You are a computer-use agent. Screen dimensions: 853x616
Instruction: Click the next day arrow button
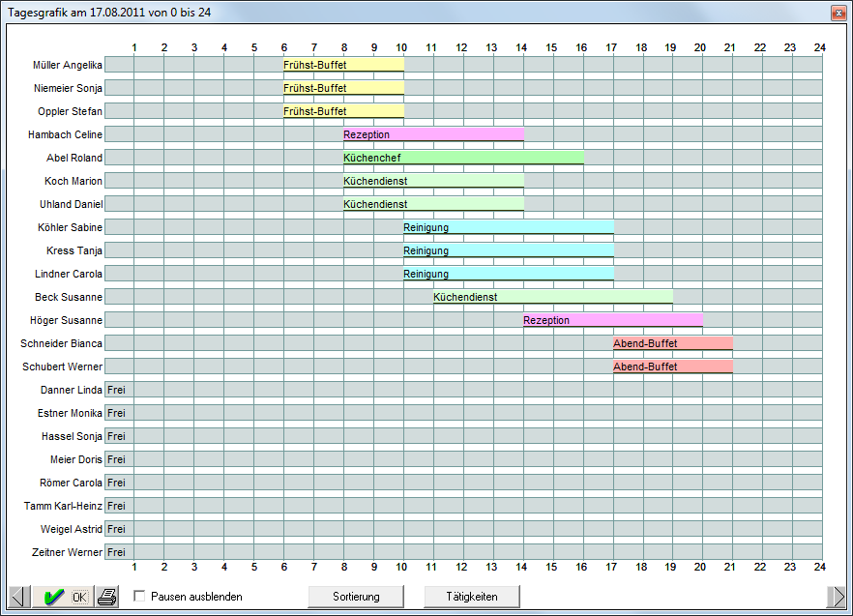(x=836, y=597)
